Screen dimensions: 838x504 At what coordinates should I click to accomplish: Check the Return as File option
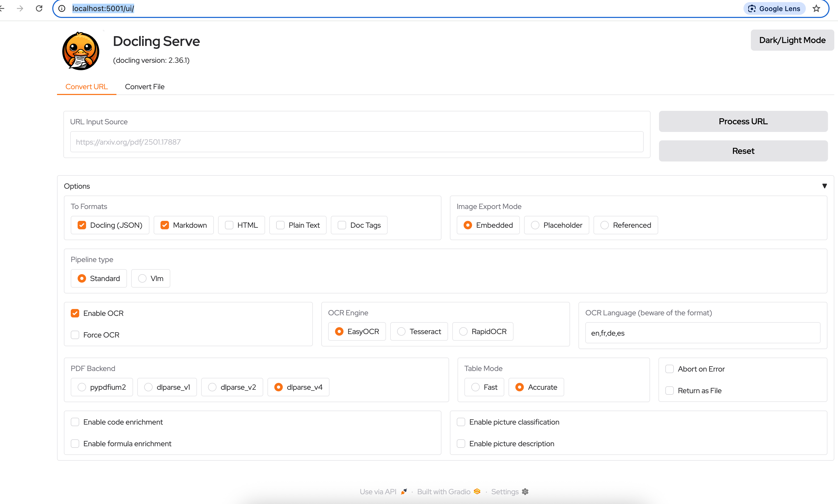click(x=670, y=391)
